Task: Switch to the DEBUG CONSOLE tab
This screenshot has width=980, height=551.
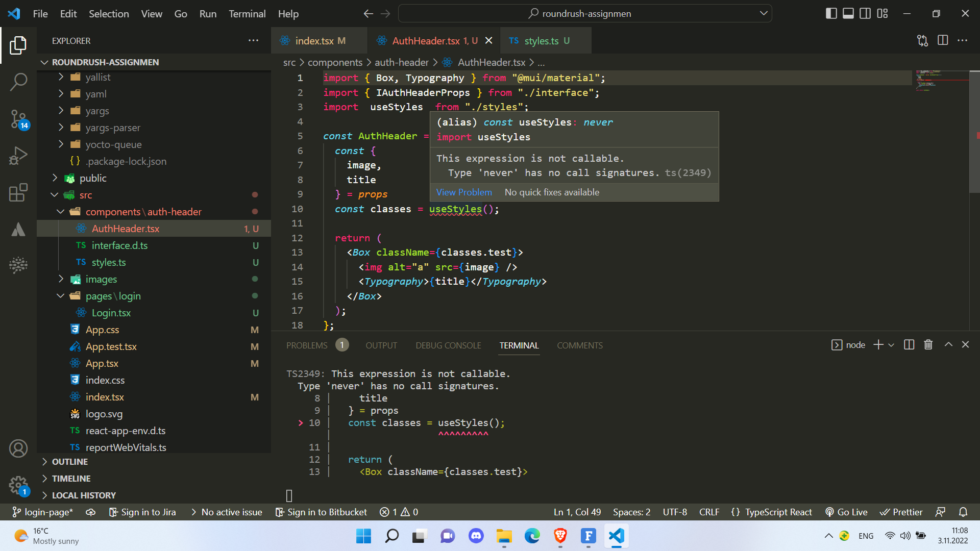Action: click(x=448, y=345)
